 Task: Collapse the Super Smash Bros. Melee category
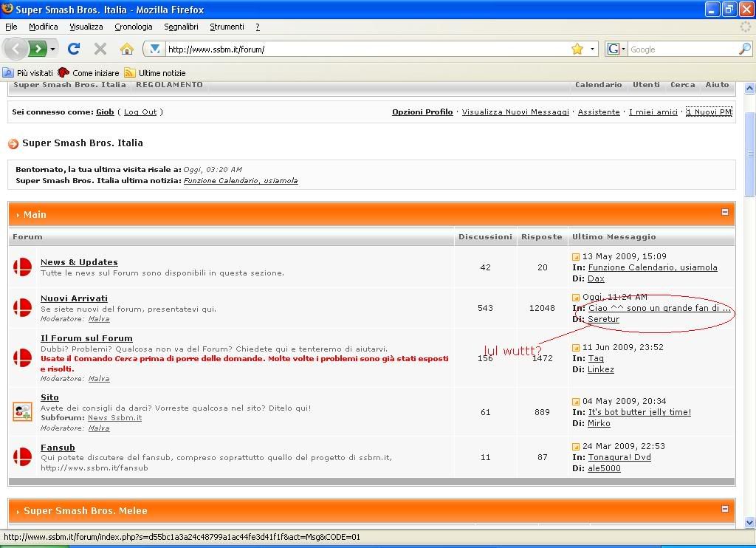(x=725, y=509)
